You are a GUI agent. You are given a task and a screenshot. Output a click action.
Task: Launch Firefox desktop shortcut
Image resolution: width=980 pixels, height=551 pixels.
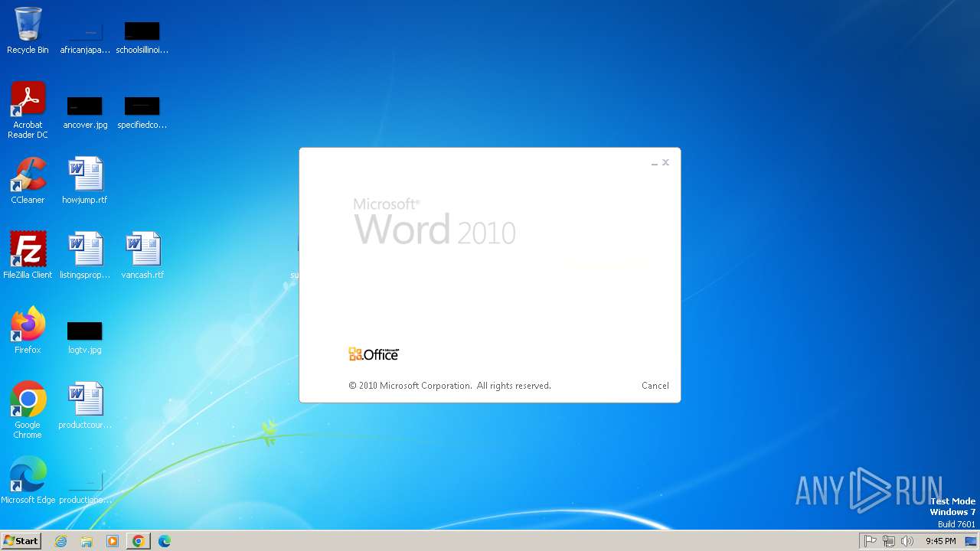pyautogui.click(x=28, y=331)
